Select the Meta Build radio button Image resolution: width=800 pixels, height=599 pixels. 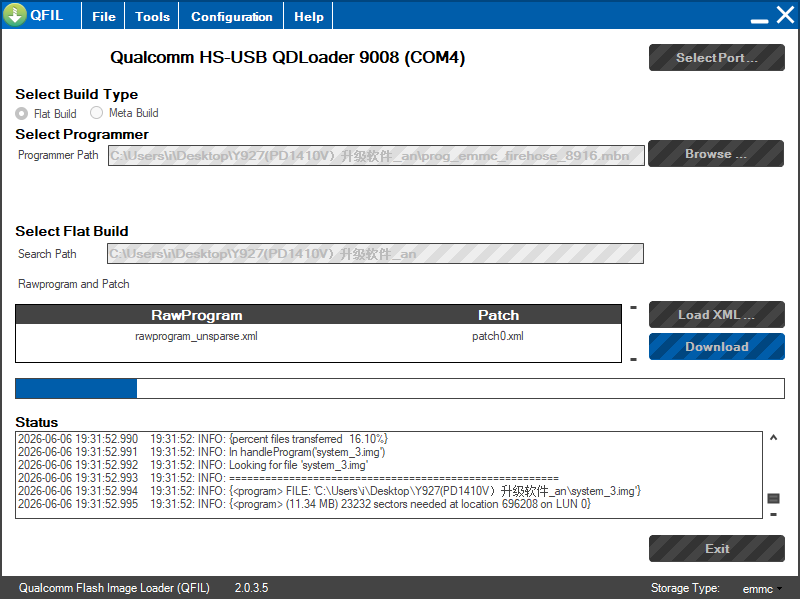[96, 112]
